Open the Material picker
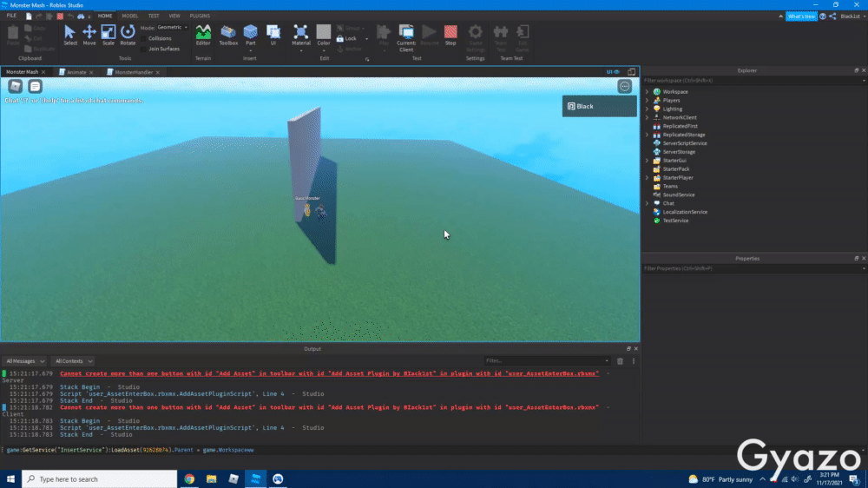 coord(300,35)
